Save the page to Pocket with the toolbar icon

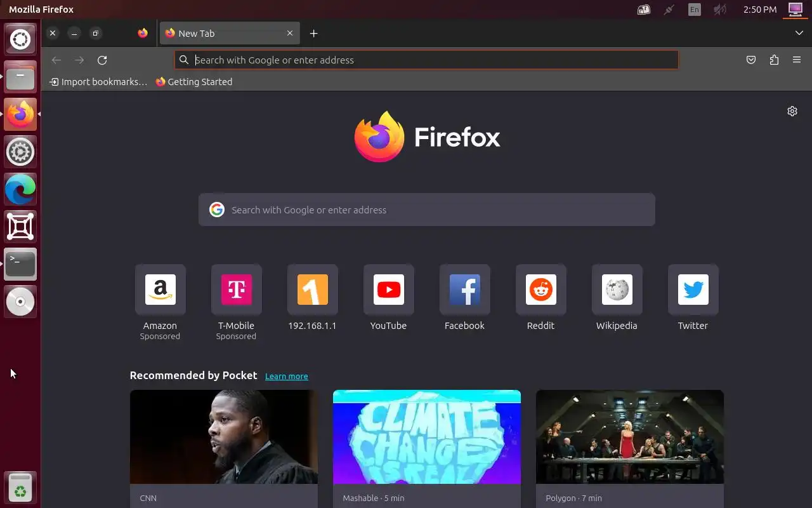(751, 60)
